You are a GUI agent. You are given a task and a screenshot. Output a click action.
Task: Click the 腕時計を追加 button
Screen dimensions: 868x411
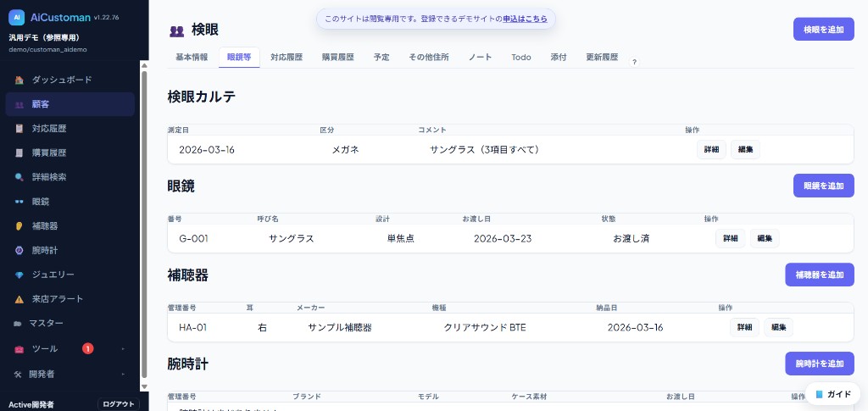tap(820, 364)
